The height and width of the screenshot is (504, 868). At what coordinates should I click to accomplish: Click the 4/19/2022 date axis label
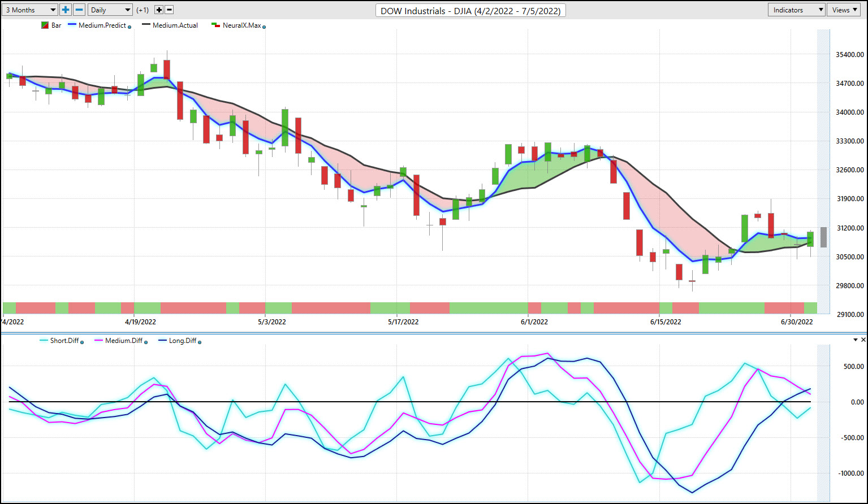(140, 322)
